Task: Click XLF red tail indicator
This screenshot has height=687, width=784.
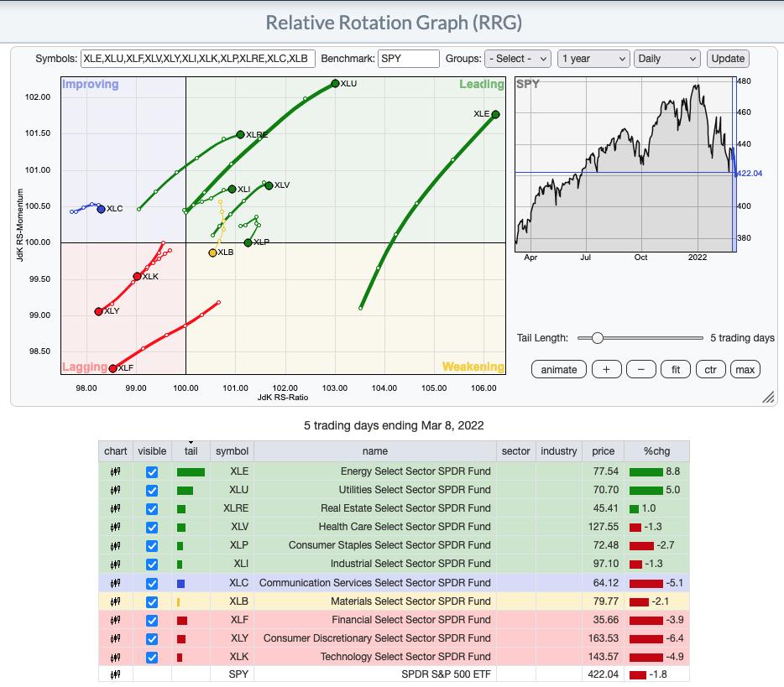Action: pos(182,621)
